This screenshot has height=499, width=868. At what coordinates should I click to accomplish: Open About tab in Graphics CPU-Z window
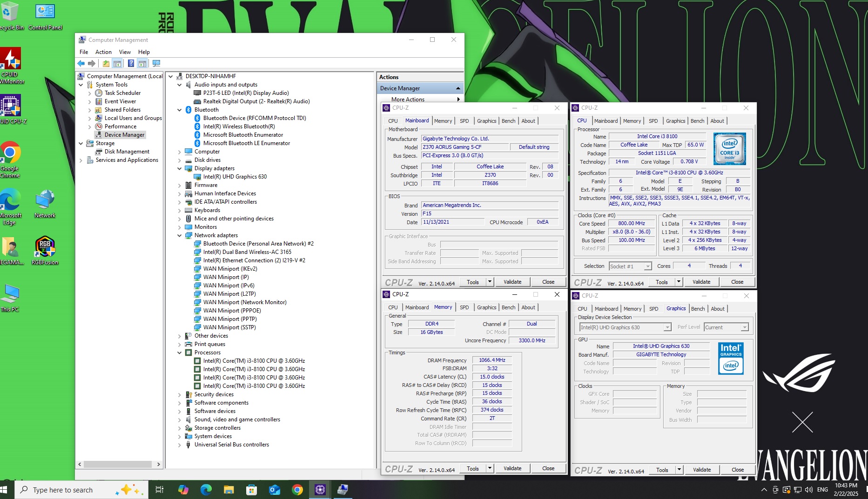click(718, 309)
